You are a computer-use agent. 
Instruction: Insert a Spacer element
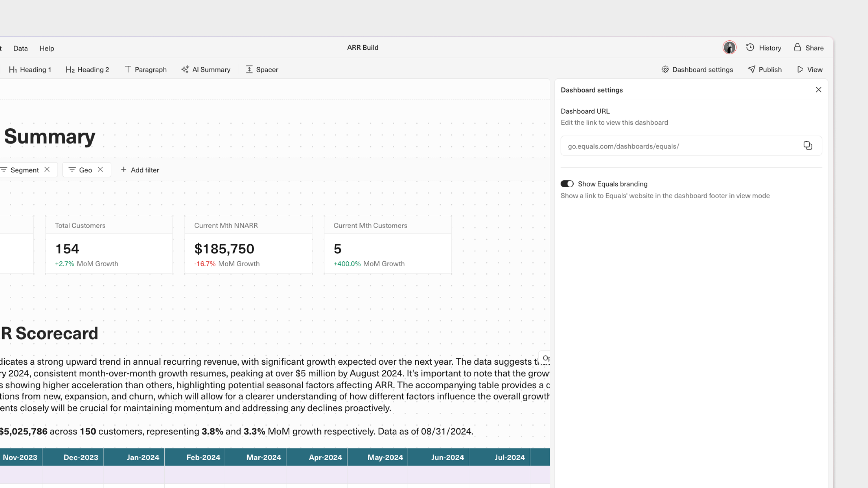coord(262,69)
